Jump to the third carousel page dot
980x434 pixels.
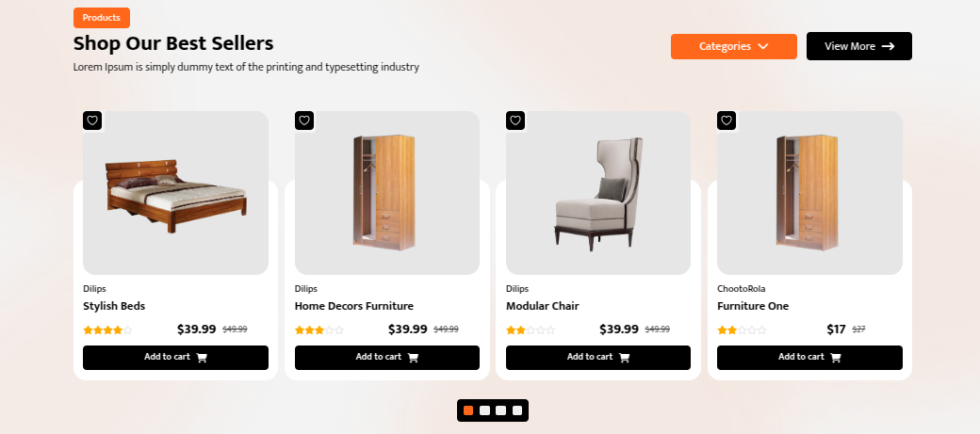pos(500,410)
